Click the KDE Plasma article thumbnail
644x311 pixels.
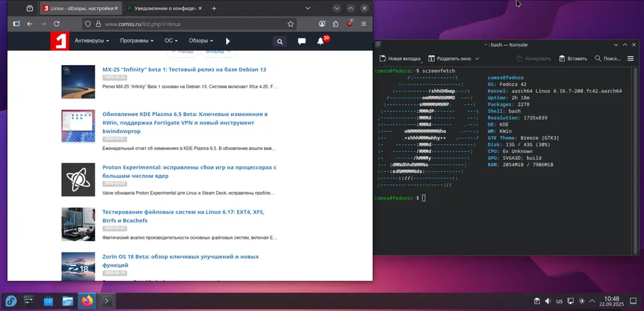point(78,126)
